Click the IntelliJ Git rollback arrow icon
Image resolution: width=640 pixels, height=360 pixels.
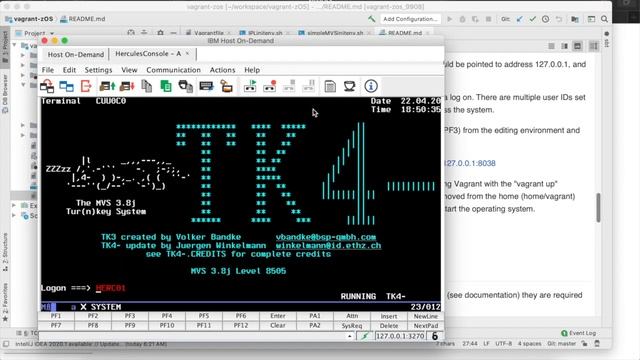pyautogui.click(x=559, y=19)
